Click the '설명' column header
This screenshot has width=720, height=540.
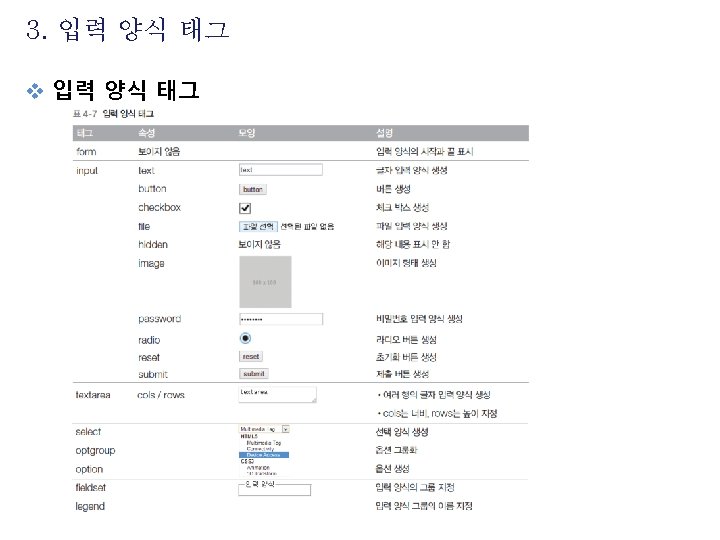point(384,133)
